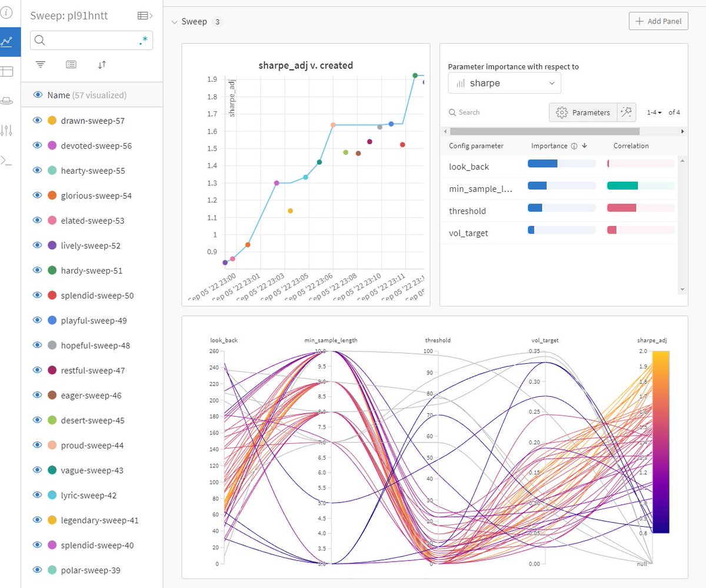Open the 1-4 pagination dropdown
This screenshot has height=588, width=706.
coord(654,112)
